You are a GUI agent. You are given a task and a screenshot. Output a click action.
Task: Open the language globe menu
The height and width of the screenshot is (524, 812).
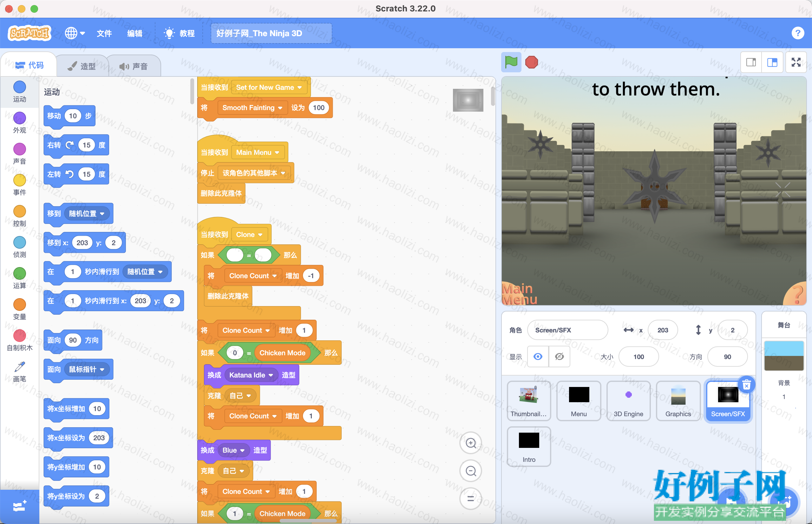(75, 33)
